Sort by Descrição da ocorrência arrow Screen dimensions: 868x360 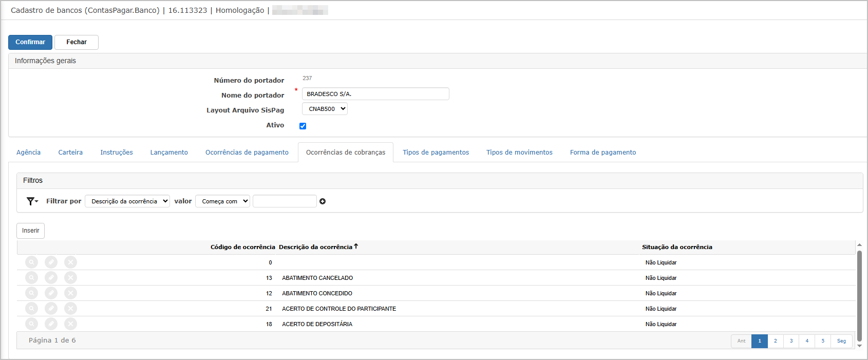coord(356,247)
